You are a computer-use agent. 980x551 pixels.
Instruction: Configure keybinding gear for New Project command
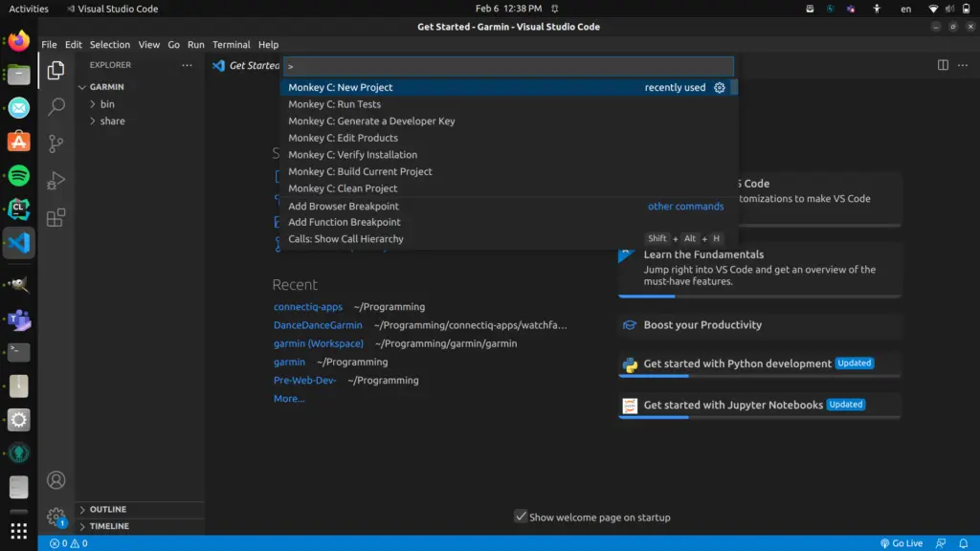(x=720, y=87)
